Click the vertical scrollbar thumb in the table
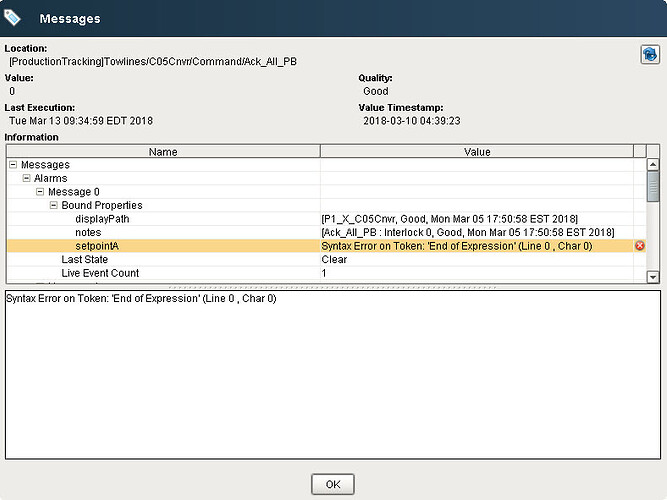This screenshot has height=500, width=667. tap(653, 186)
